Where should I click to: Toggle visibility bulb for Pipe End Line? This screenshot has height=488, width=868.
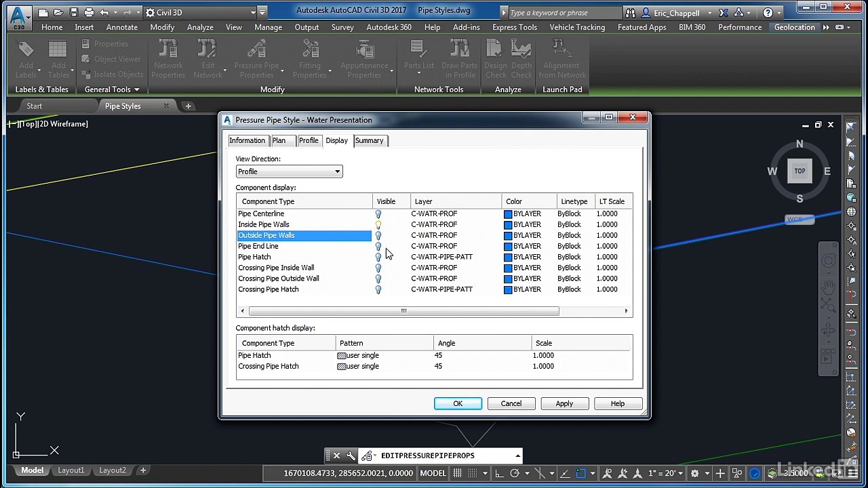(378, 246)
